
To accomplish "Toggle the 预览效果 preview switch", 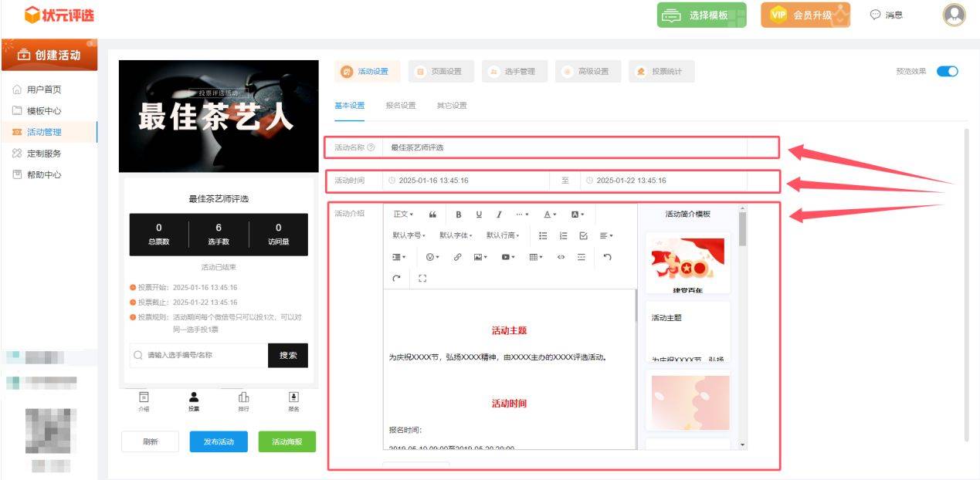I will (947, 71).
